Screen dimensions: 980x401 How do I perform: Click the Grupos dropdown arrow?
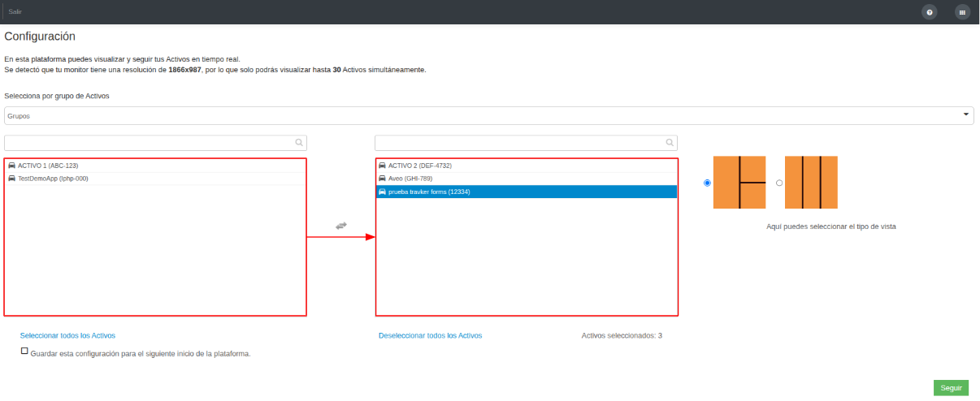pyautogui.click(x=966, y=114)
